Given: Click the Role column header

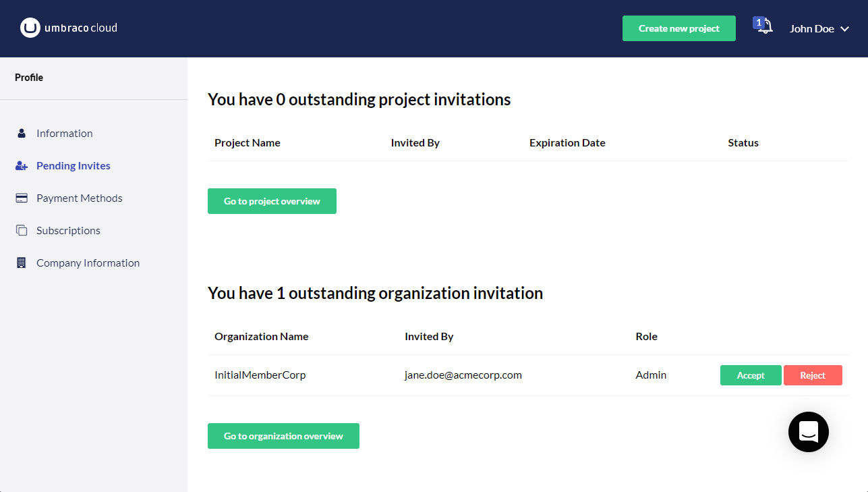Looking at the screenshot, I should point(646,336).
